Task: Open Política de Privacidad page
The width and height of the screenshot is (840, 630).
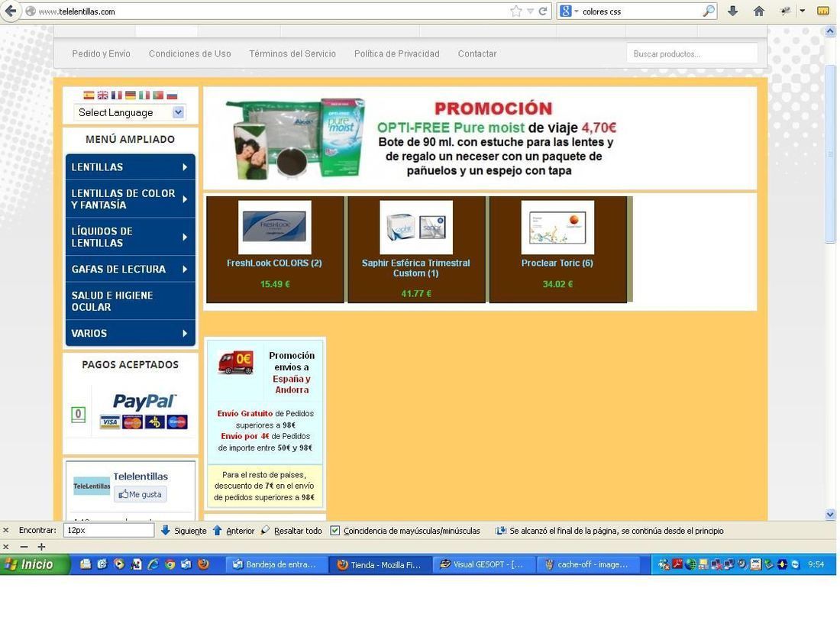Action: coord(397,53)
